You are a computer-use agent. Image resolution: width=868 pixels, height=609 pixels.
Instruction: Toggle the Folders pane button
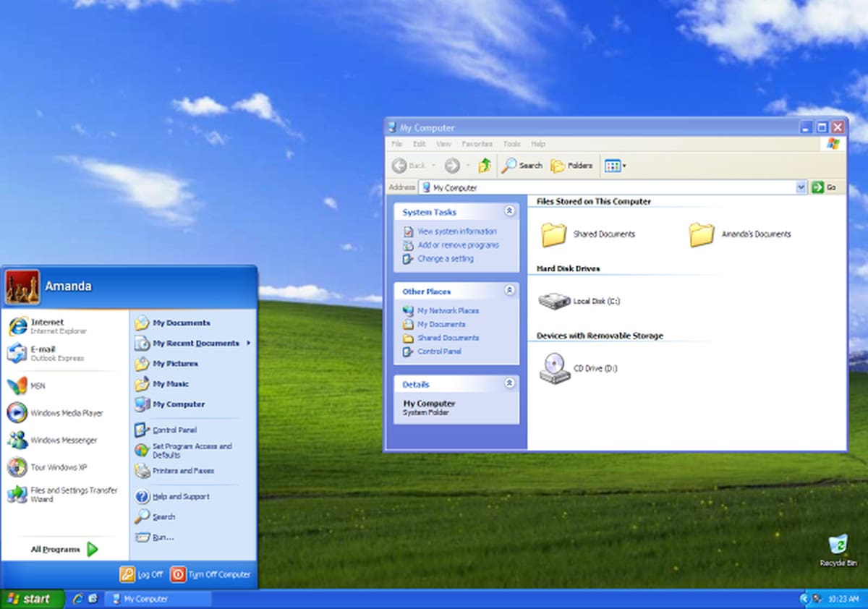pos(571,166)
